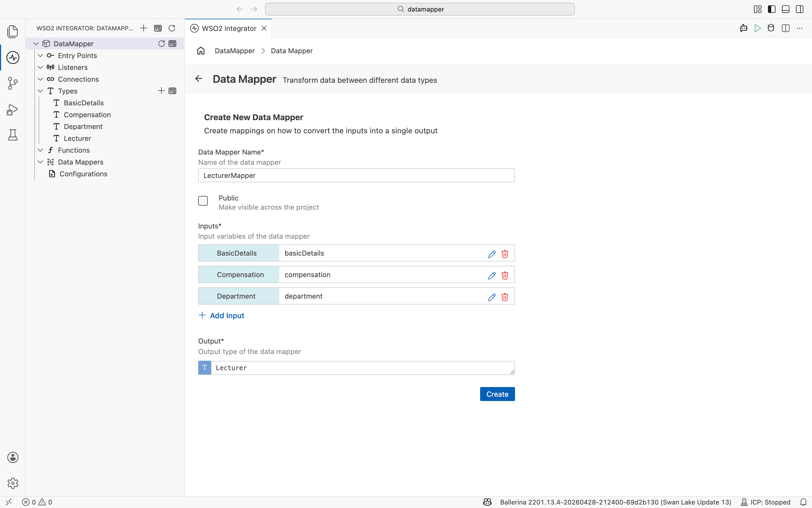Open the AI chat bot icon in editor toolbar
812x508 pixels.
(744, 28)
